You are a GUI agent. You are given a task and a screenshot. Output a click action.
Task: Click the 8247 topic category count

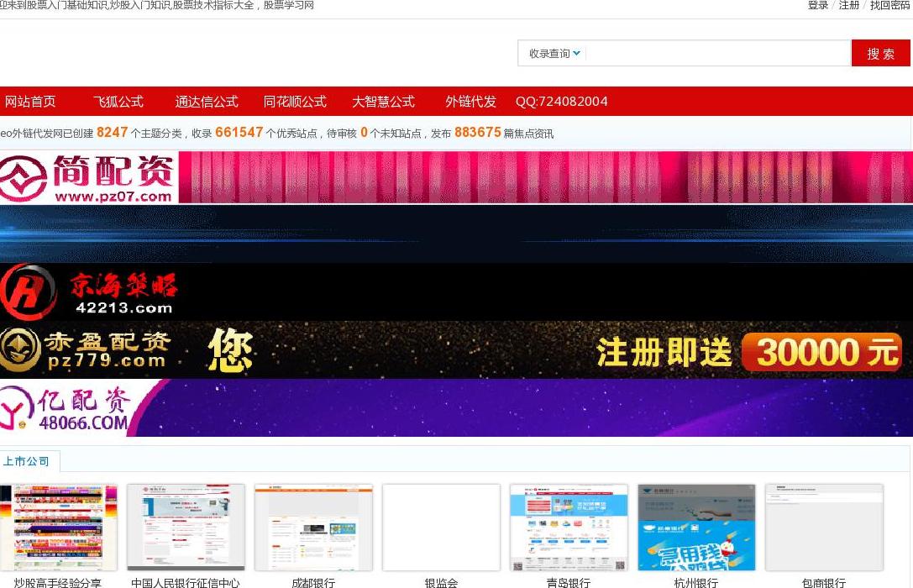point(112,133)
